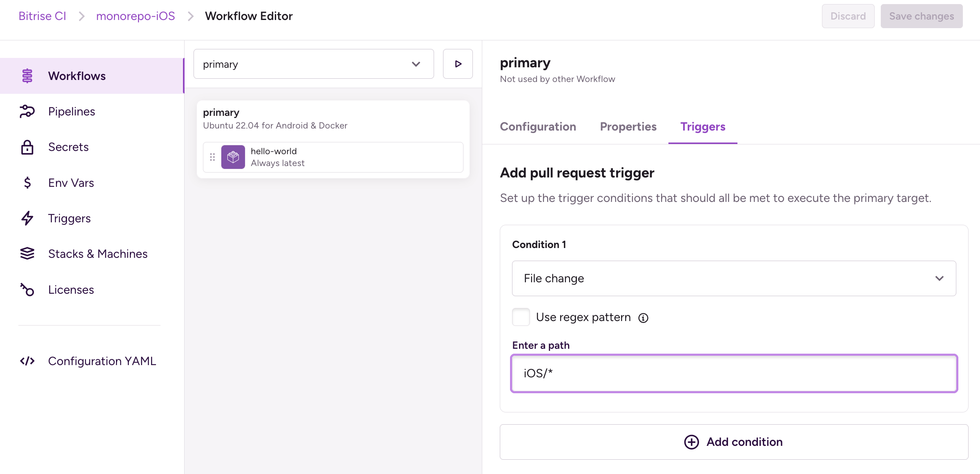Viewport: 980px width, 474px height.
Task: Click the Workflows sidebar icon
Action: [x=27, y=76]
